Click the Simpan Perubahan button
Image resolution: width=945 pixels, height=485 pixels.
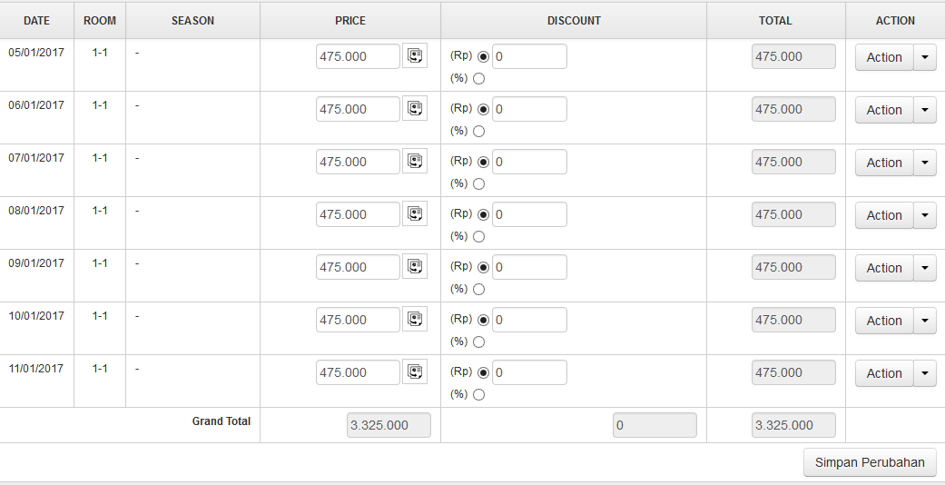[x=870, y=462]
